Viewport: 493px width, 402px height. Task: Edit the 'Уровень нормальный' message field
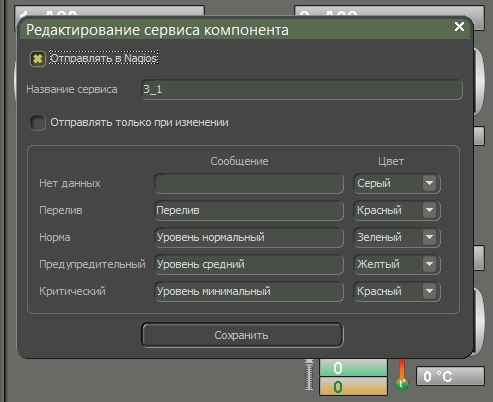[249, 237]
